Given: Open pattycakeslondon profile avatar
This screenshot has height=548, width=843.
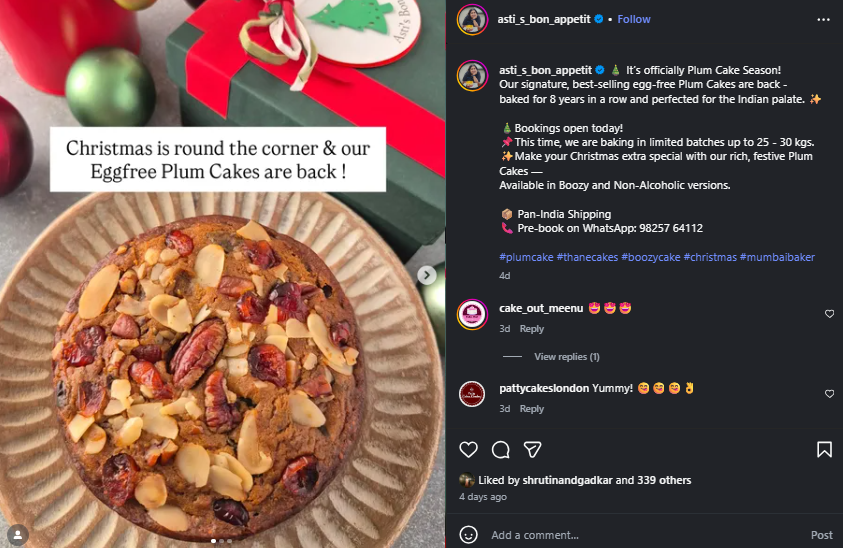Looking at the screenshot, I should click(x=472, y=394).
